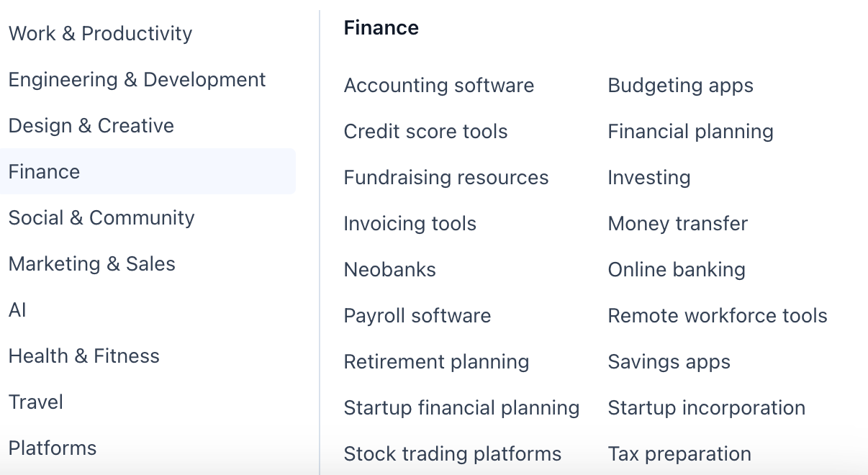Select the Investing link
The height and width of the screenshot is (475, 868).
[x=648, y=178]
